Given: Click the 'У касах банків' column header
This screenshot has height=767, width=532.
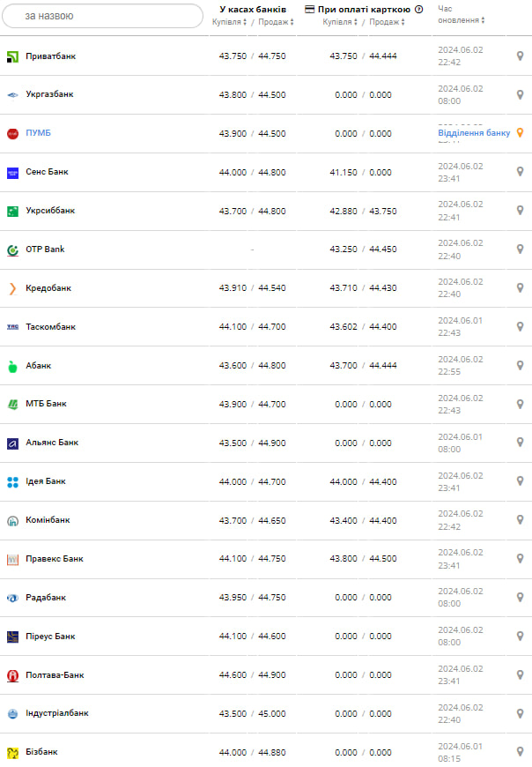Looking at the screenshot, I should pyautogui.click(x=253, y=10).
